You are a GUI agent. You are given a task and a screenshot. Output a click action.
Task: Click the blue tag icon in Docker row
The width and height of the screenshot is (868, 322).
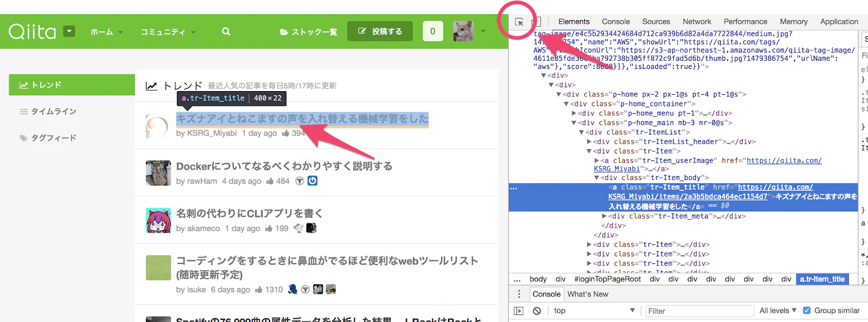[312, 181]
